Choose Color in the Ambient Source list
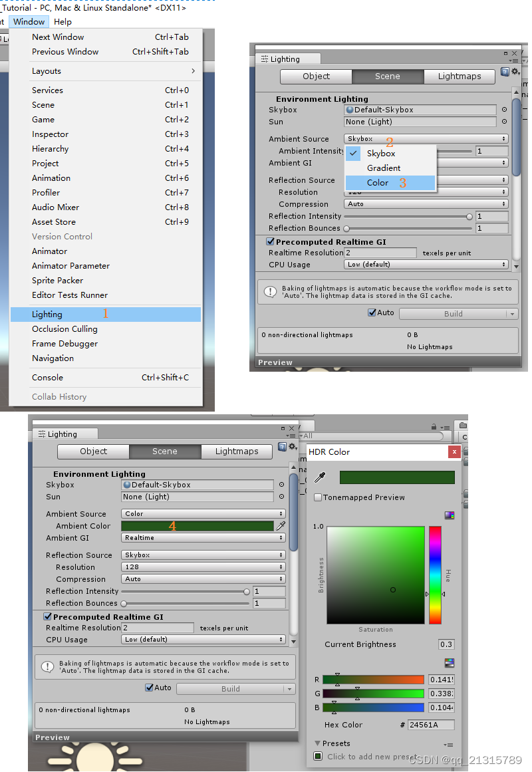The image size is (532, 772). click(378, 183)
